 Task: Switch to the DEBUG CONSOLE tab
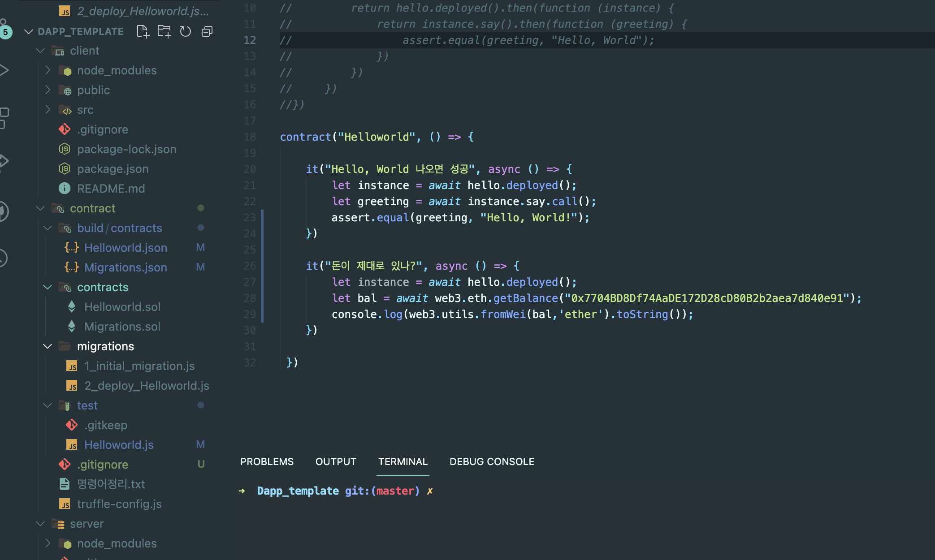[x=492, y=461]
